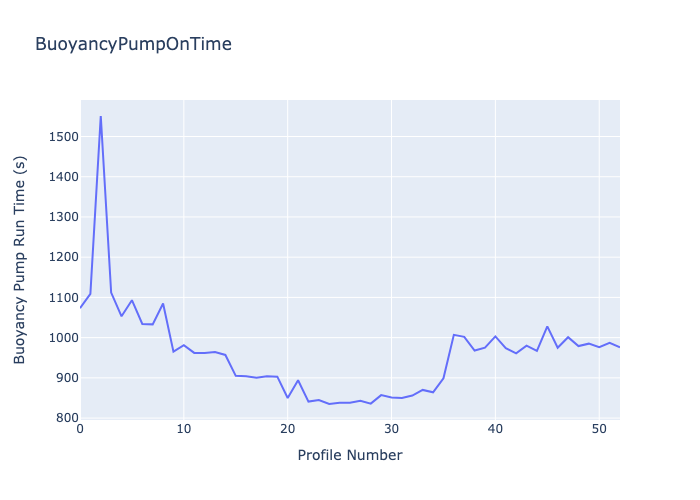Screen dimensions: 700x500
Task: Click the 1200 y-axis tick label
Action: (64, 257)
